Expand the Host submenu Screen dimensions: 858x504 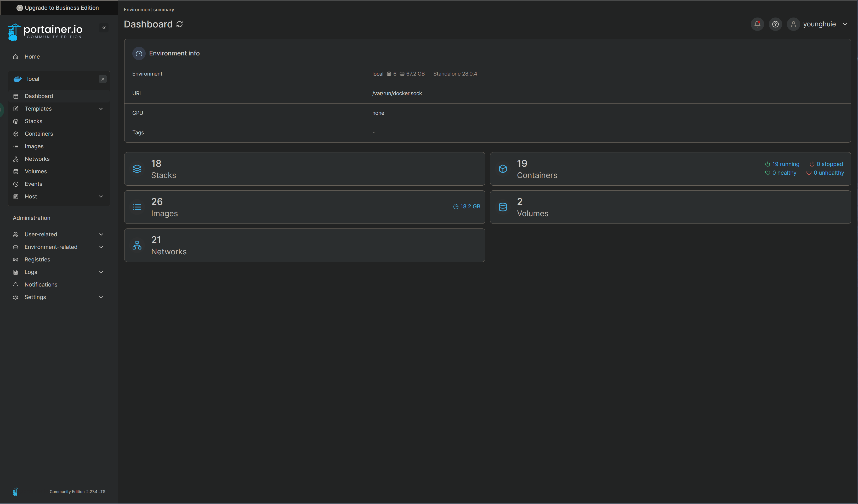click(101, 197)
